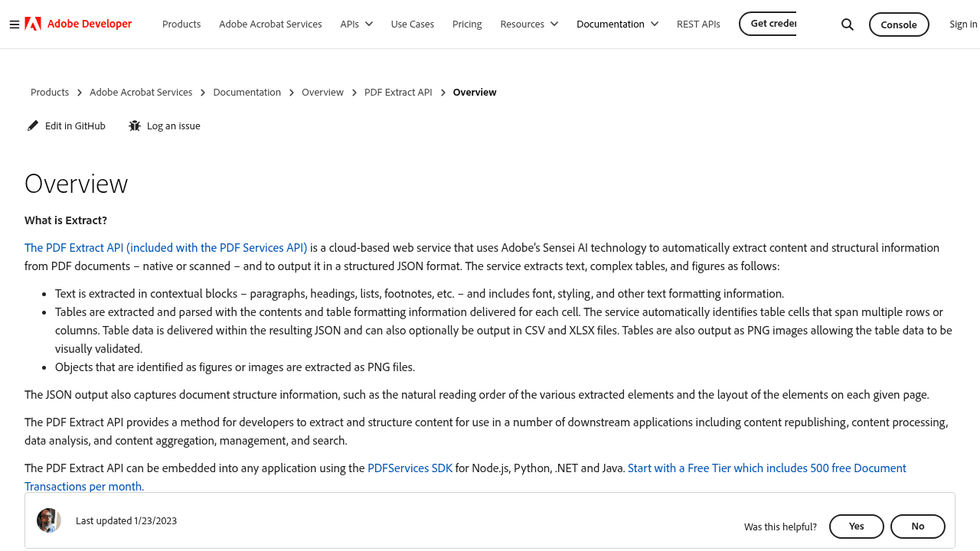The image size is (980, 551).
Task: Open REST APIs nav item
Action: 698,24
